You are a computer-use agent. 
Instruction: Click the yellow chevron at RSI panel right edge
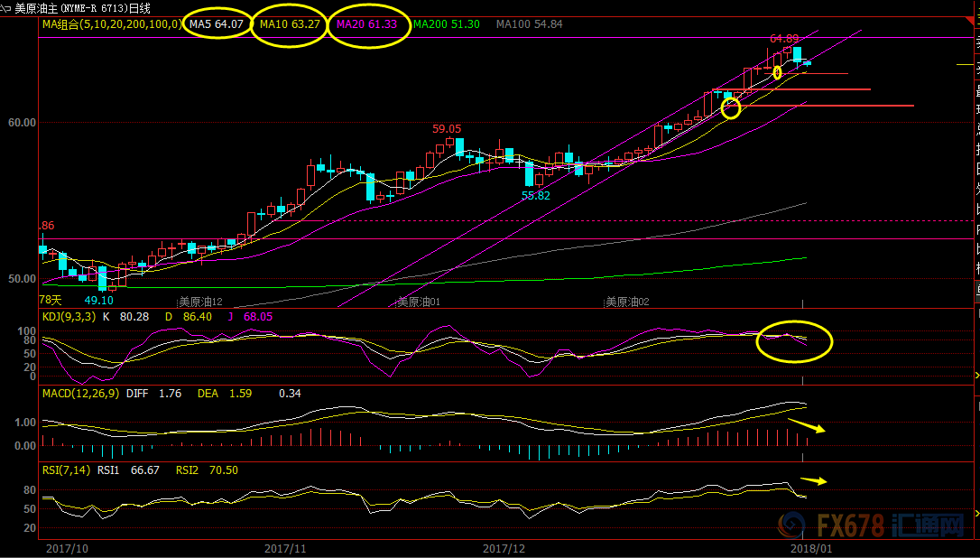pos(975,513)
